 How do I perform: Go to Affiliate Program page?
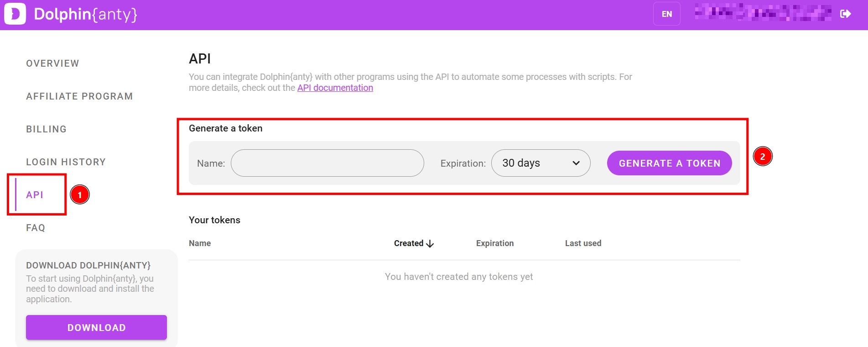click(79, 96)
